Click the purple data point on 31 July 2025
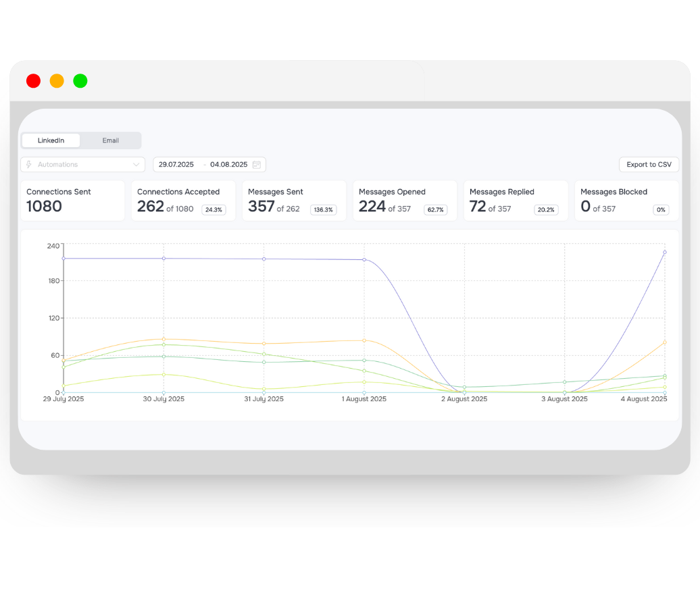This screenshot has height=605, width=700. point(264,259)
